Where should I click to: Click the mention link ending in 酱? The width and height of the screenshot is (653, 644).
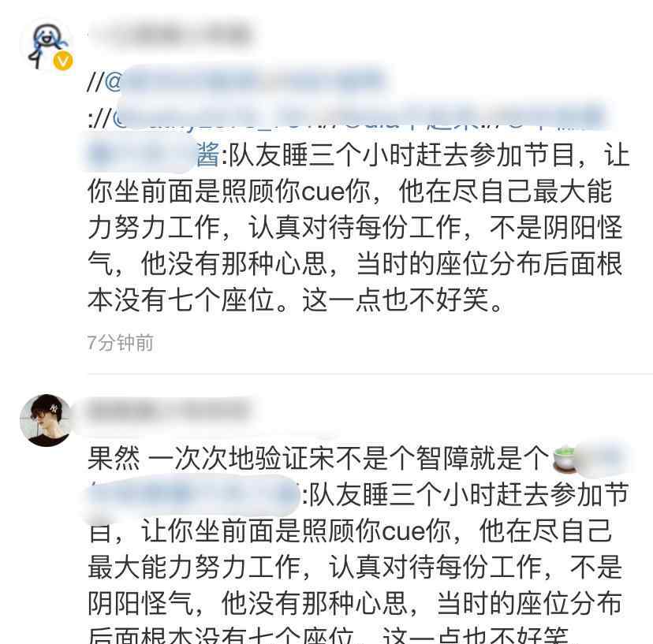153,154
